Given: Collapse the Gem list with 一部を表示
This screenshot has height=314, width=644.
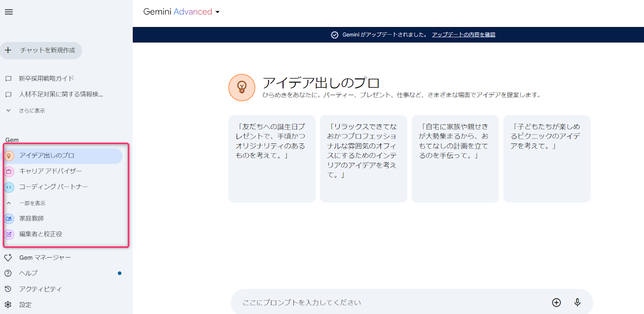Looking at the screenshot, I should (x=32, y=203).
